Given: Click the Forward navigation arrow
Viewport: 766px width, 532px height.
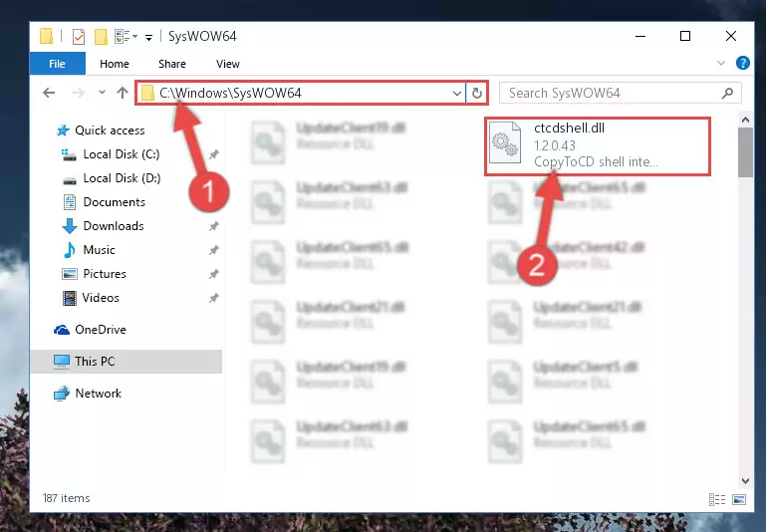Looking at the screenshot, I should click(78, 93).
